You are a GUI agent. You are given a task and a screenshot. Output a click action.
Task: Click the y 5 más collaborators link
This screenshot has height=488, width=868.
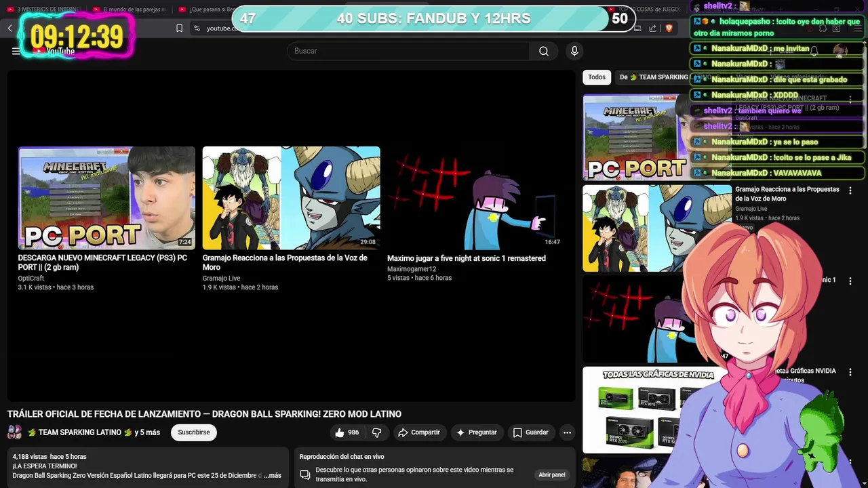[x=148, y=432]
